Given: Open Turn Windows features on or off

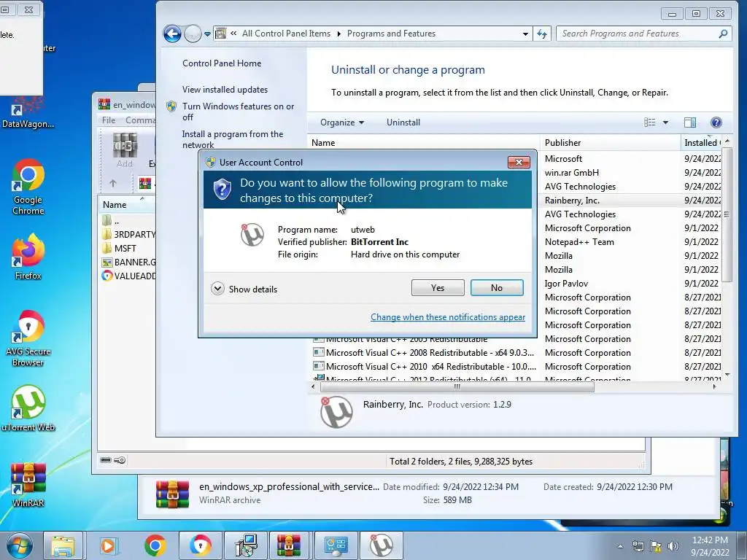Looking at the screenshot, I should [238, 112].
